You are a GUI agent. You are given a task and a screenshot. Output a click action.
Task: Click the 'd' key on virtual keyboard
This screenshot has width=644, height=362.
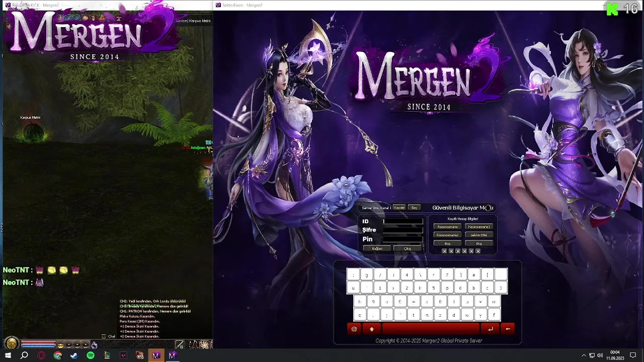[x=454, y=315]
